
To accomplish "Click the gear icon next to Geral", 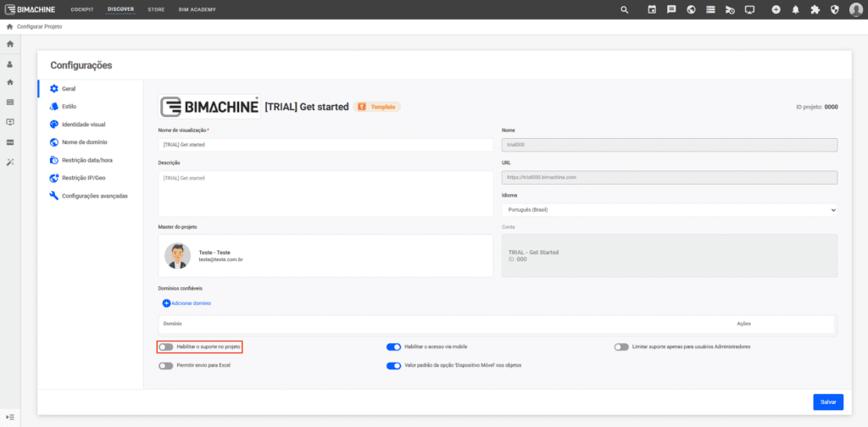I will pyautogui.click(x=53, y=88).
